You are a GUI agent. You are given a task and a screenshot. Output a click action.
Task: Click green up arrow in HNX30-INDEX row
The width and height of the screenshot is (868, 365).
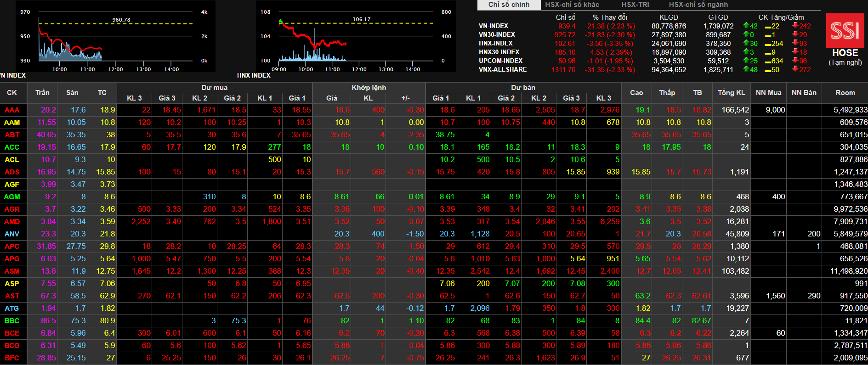[x=746, y=52]
